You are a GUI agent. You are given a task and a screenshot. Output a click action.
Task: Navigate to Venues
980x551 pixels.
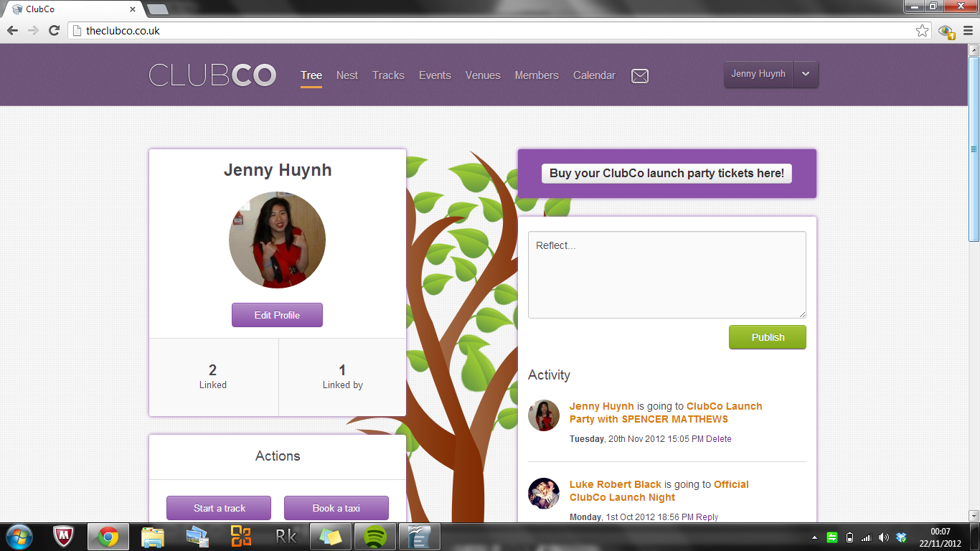pos(483,75)
